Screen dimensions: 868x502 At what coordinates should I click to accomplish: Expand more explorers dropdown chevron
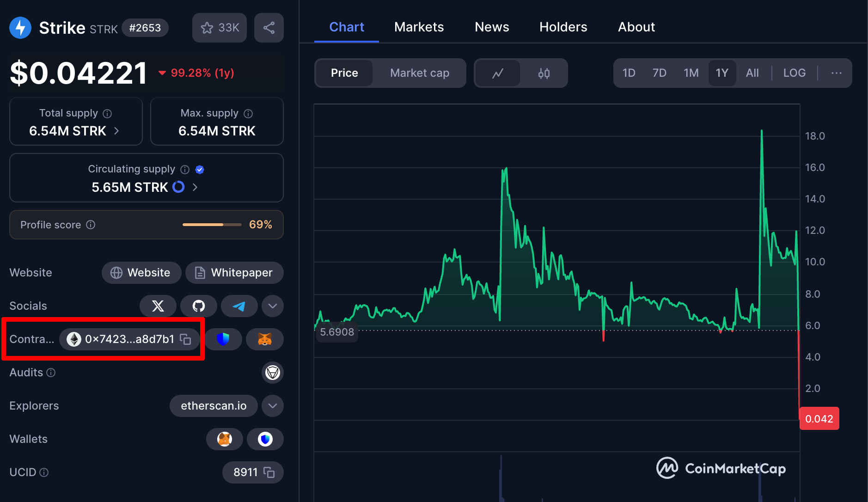pyautogui.click(x=273, y=406)
